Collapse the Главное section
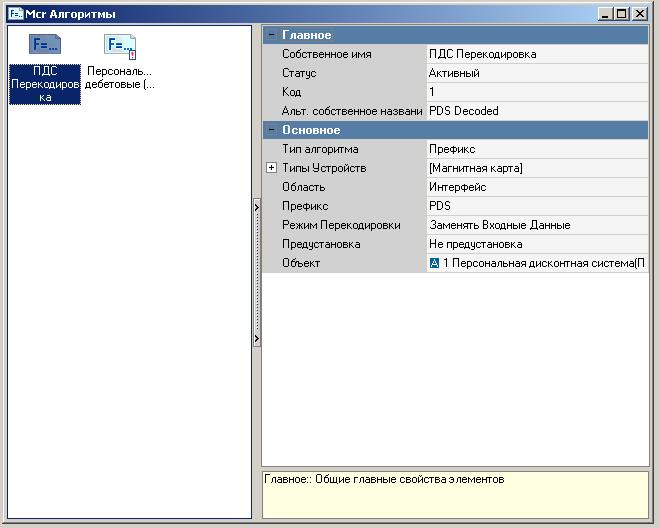This screenshot has width=660, height=528. [x=271, y=35]
